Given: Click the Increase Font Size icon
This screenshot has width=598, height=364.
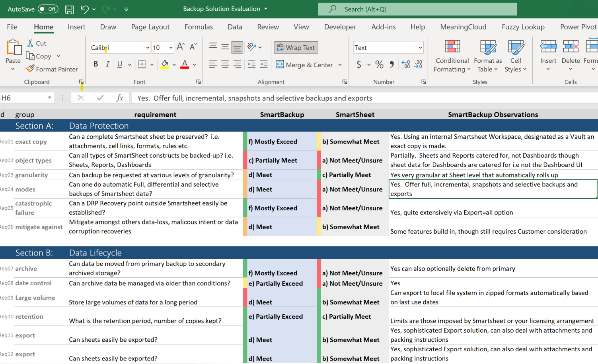Looking at the screenshot, I should [x=181, y=47].
